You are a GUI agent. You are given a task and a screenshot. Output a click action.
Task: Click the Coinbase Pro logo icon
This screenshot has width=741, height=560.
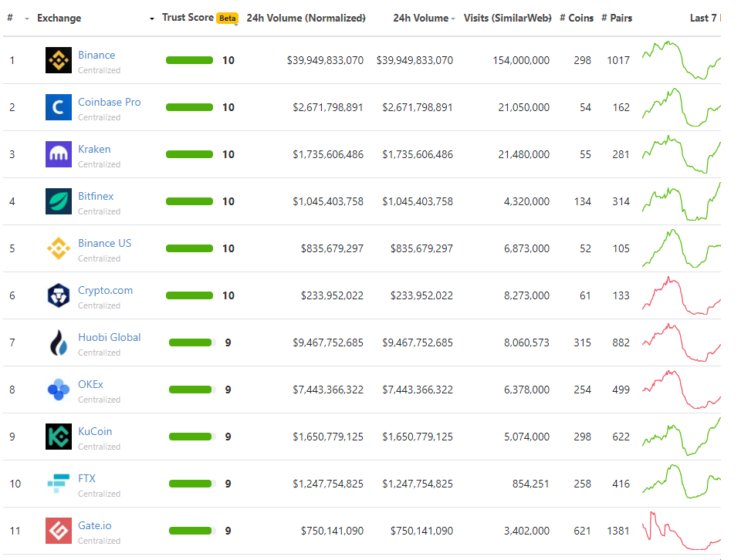(x=59, y=107)
